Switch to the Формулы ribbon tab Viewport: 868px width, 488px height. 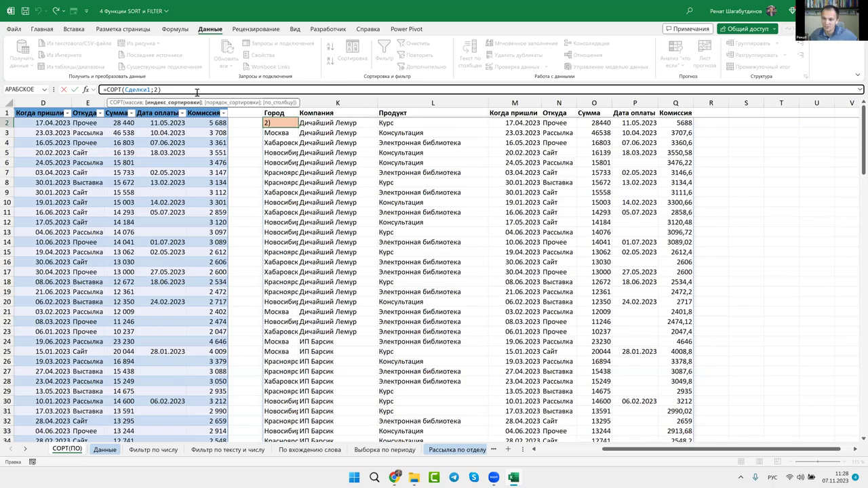click(x=175, y=29)
